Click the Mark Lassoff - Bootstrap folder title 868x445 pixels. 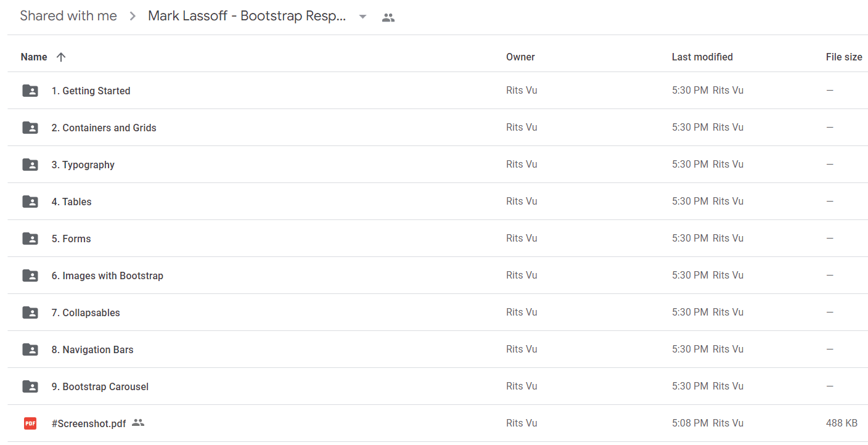(x=247, y=16)
